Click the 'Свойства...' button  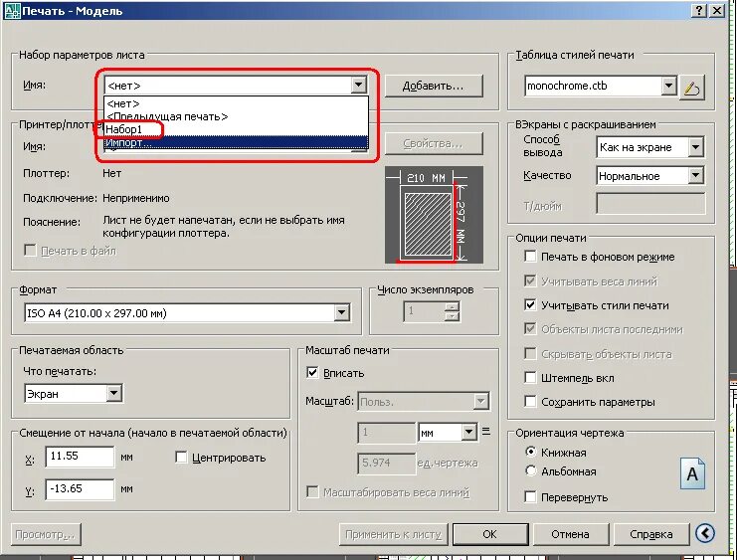point(434,143)
